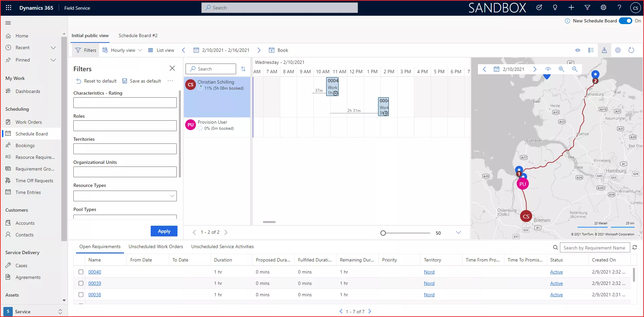Expand the Resource Types combo box
The height and width of the screenshot is (317, 644).
point(172,196)
